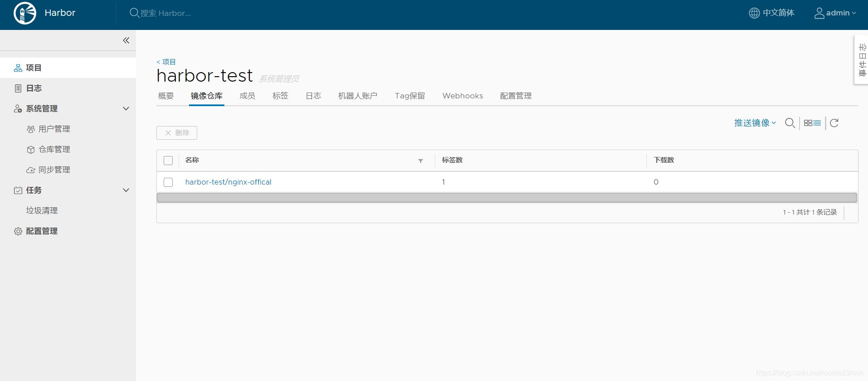Image resolution: width=868 pixels, height=381 pixels.
Task: Open the 名称 column filter icon
Action: [421, 161]
